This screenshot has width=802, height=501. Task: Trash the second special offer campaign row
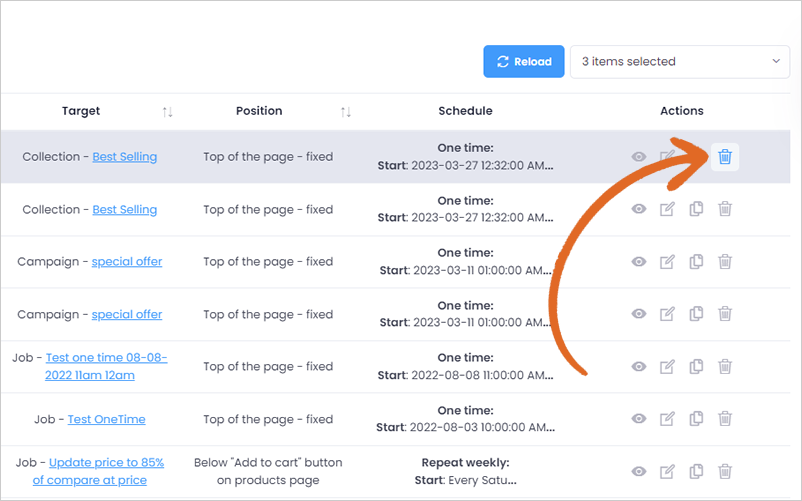click(x=725, y=313)
